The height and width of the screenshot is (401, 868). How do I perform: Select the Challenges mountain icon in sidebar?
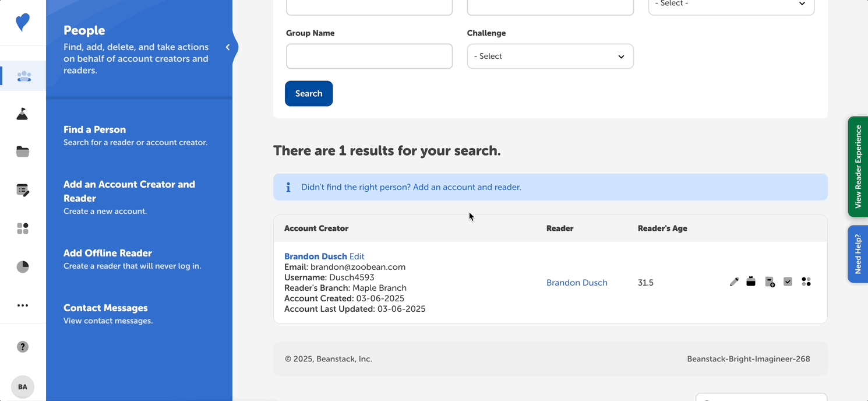point(23,114)
